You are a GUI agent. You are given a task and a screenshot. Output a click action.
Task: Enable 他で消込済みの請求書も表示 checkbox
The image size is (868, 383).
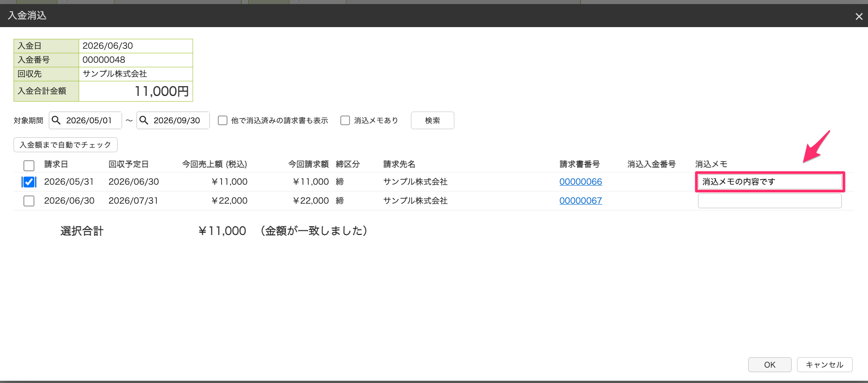pyautogui.click(x=222, y=121)
